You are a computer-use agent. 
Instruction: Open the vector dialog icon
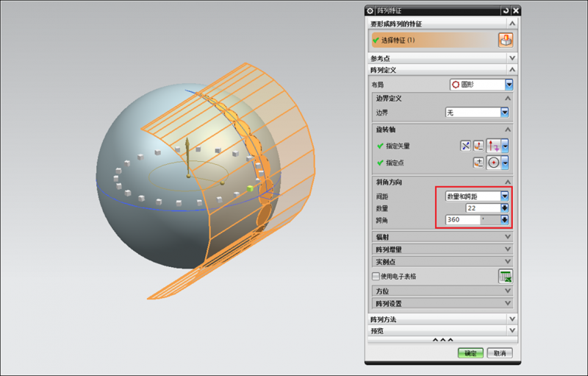click(478, 146)
